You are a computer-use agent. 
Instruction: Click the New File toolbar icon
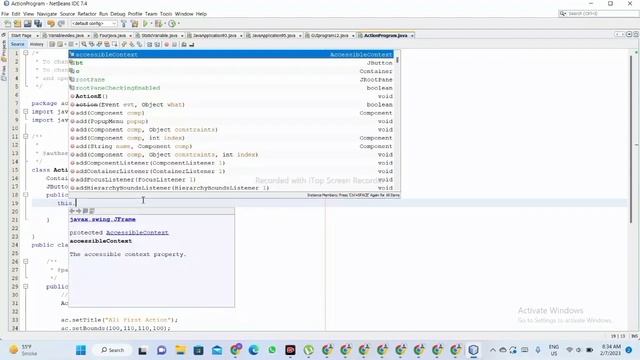(7, 24)
